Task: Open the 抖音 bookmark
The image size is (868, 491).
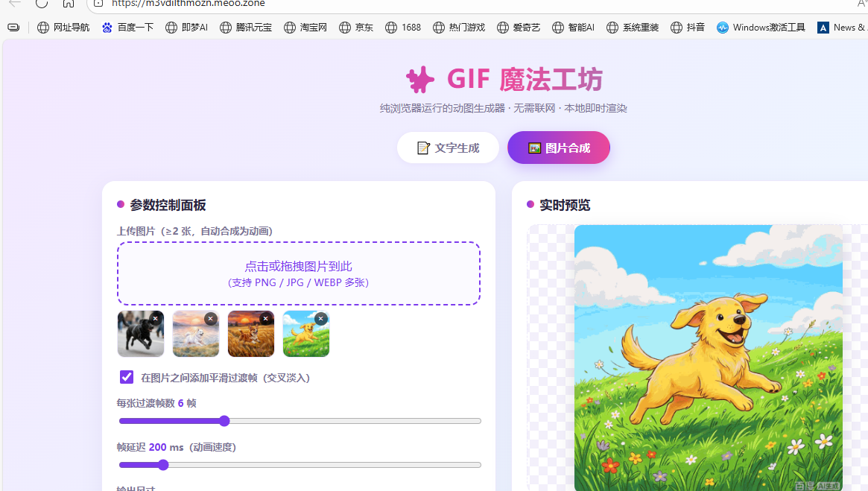Action: [x=688, y=27]
